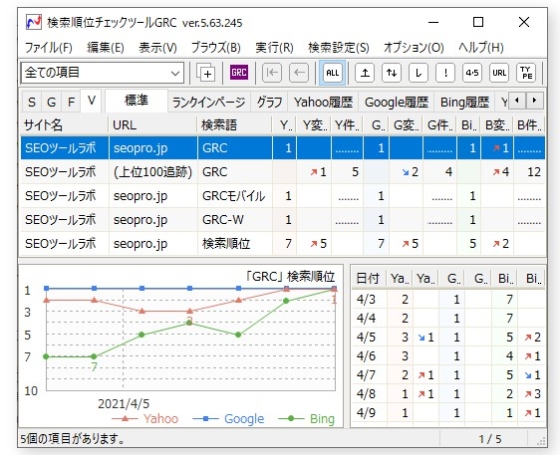
Task: Open the ヘルプ(H) menu
Action: (481, 48)
